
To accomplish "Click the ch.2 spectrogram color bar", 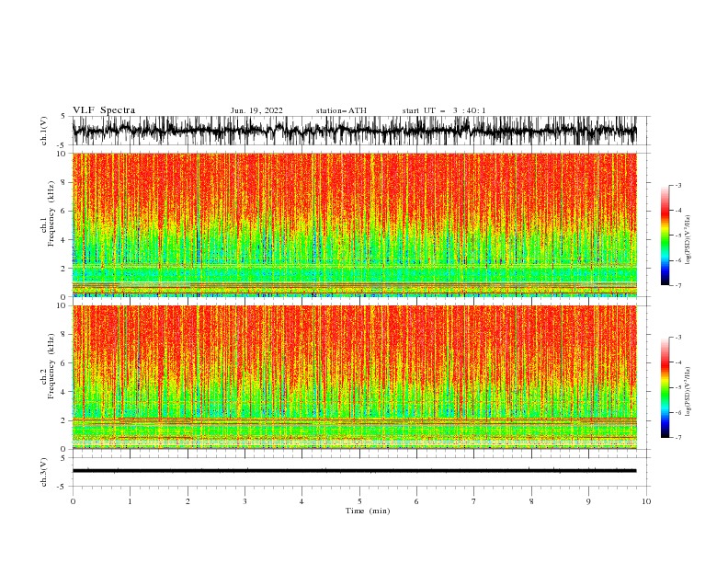I will click(x=665, y=387).
